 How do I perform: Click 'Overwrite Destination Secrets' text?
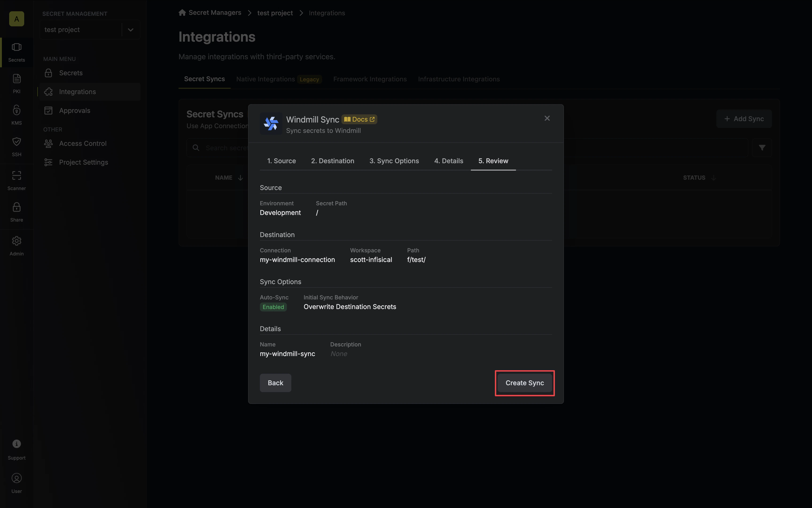350,307
